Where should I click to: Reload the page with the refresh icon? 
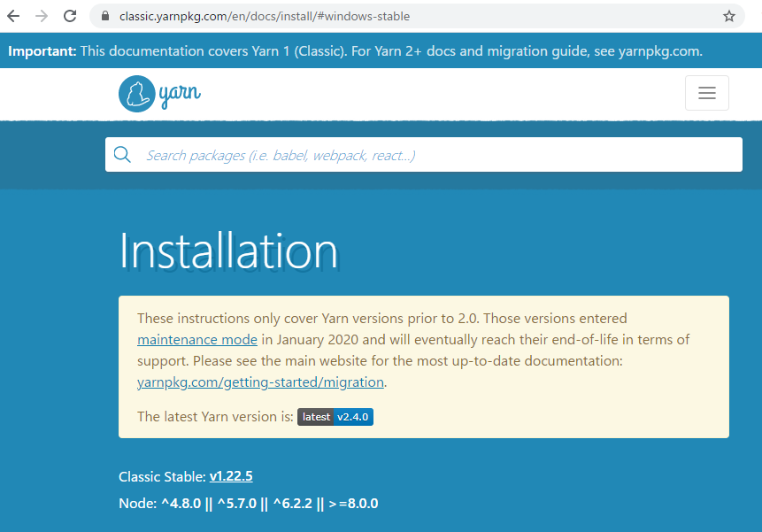pyautogui.click(x=70, y=16)
